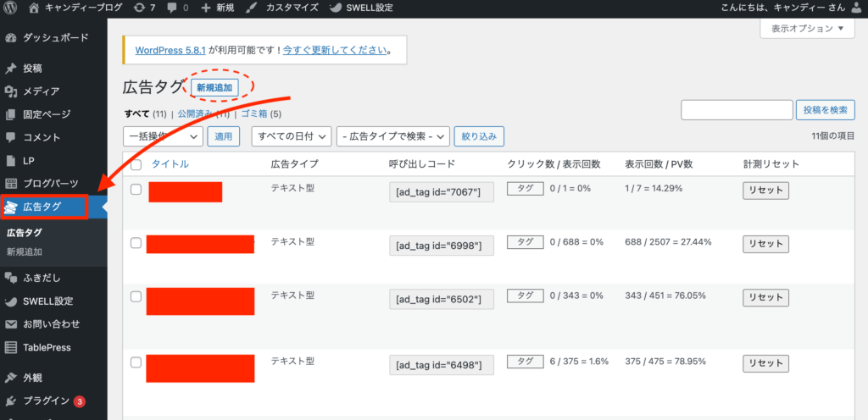
Task: Click the ふきだし chat icon
Action: click(x=11, y=278)
